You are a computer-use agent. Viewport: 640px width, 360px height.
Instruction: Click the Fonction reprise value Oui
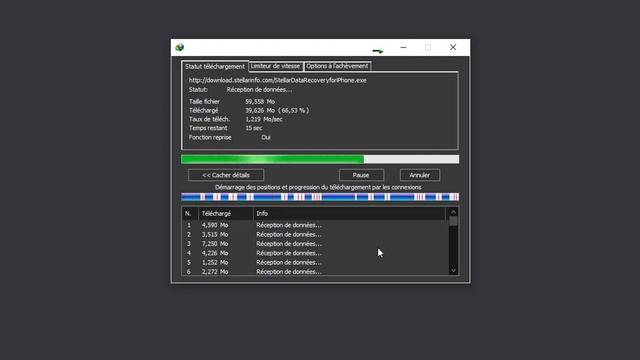[x=266, y=138]
